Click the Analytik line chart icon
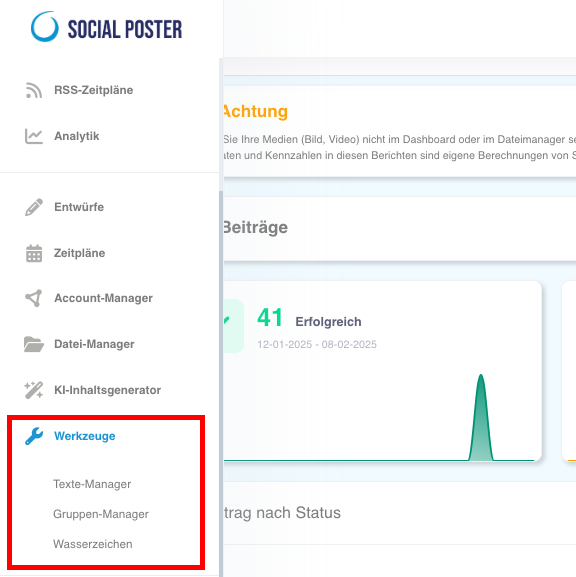 pyautogui.click(x=34, y=136)
